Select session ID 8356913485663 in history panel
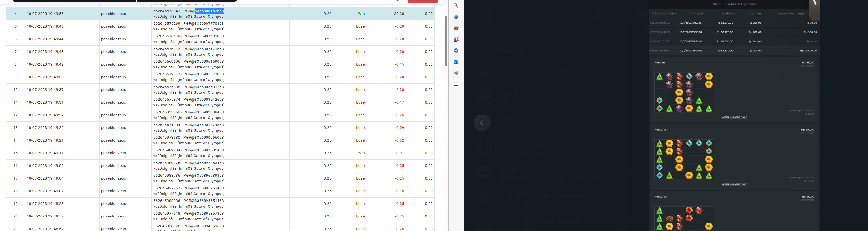The height and width of the screenshot is (231, 868). pyautogui.click(x=660, y=32)
